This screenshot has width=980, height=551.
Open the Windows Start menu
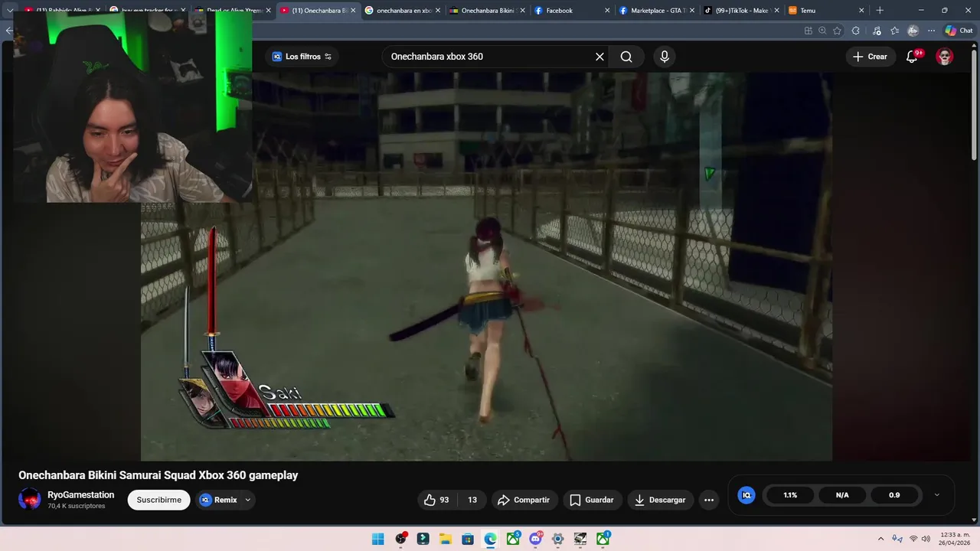click(378, 540)
